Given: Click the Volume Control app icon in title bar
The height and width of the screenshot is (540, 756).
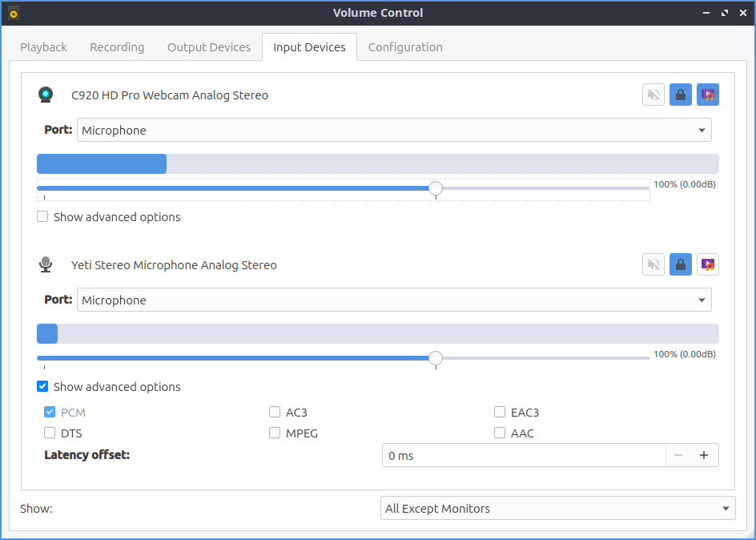Looking at the screenshot, I should coord(13,13).
